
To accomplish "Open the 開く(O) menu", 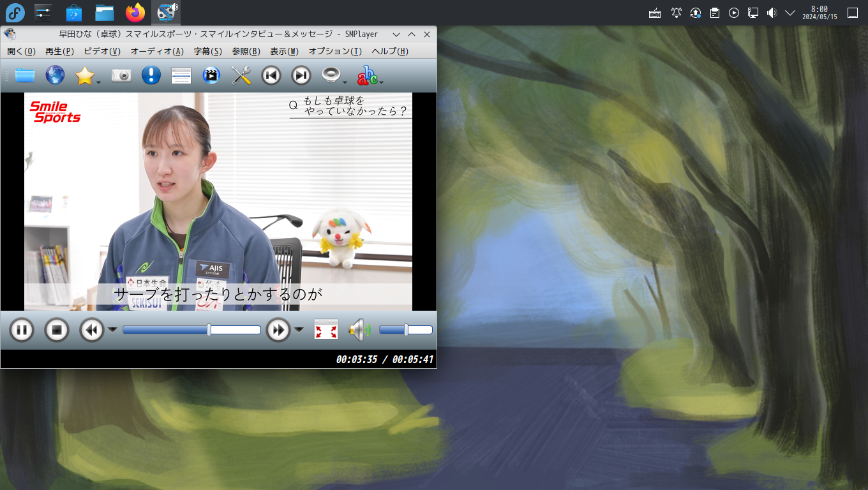I will coord(21,52).
